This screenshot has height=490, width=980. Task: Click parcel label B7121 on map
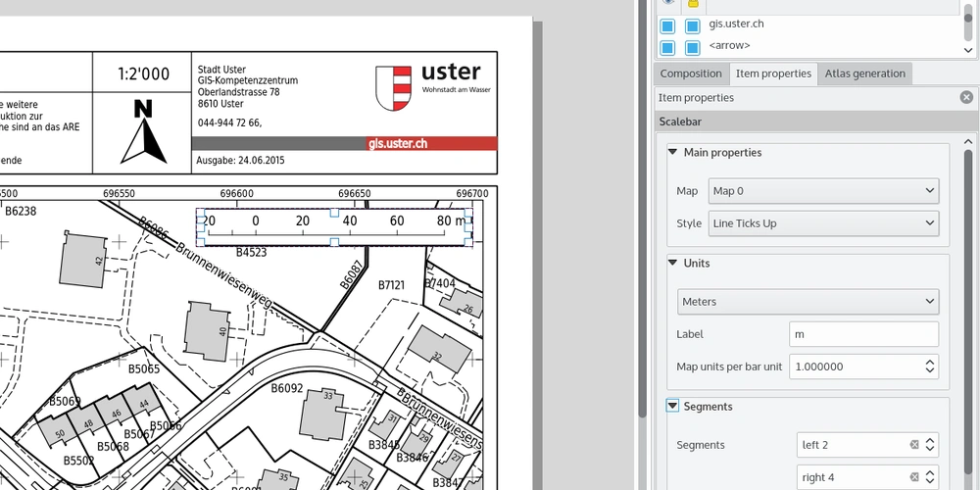coord(392,285)
